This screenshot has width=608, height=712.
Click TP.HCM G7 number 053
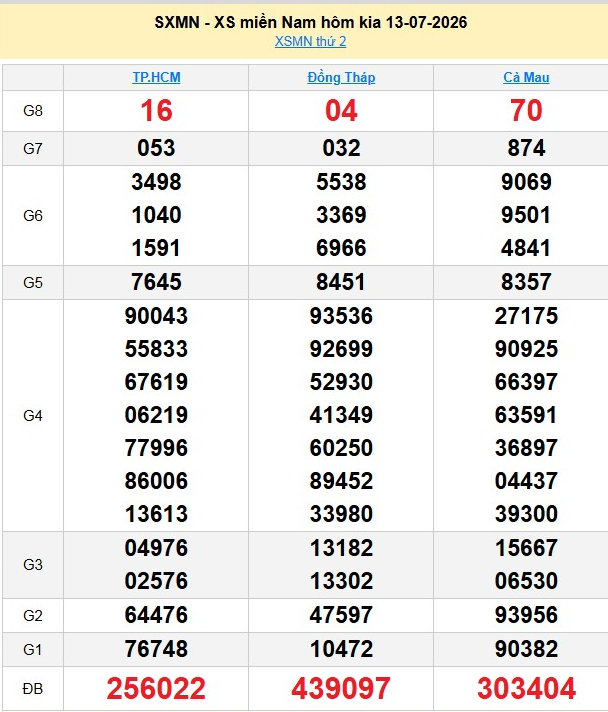(x=156, y=148)
